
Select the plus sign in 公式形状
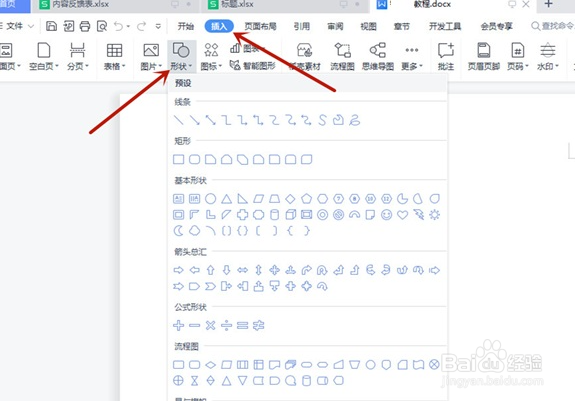pos(178,325)
